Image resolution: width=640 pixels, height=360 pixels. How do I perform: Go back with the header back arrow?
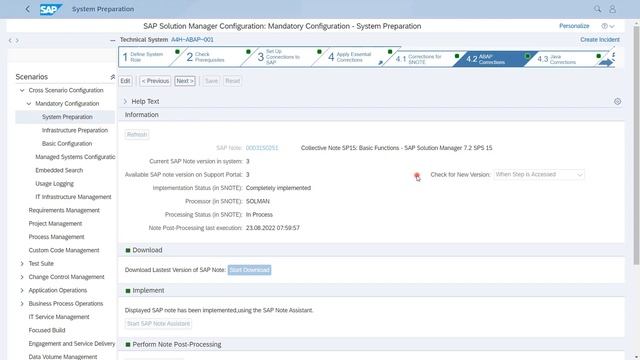click(x=27, y=9)
